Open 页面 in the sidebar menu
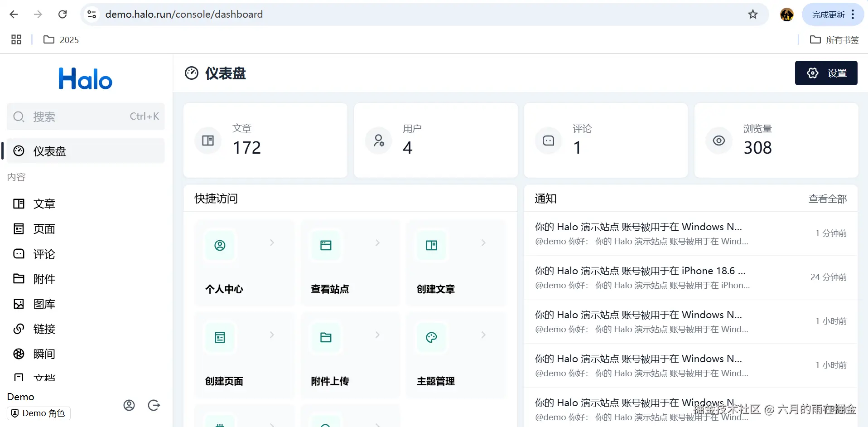 pyautogui.click(x=86, y=229)
